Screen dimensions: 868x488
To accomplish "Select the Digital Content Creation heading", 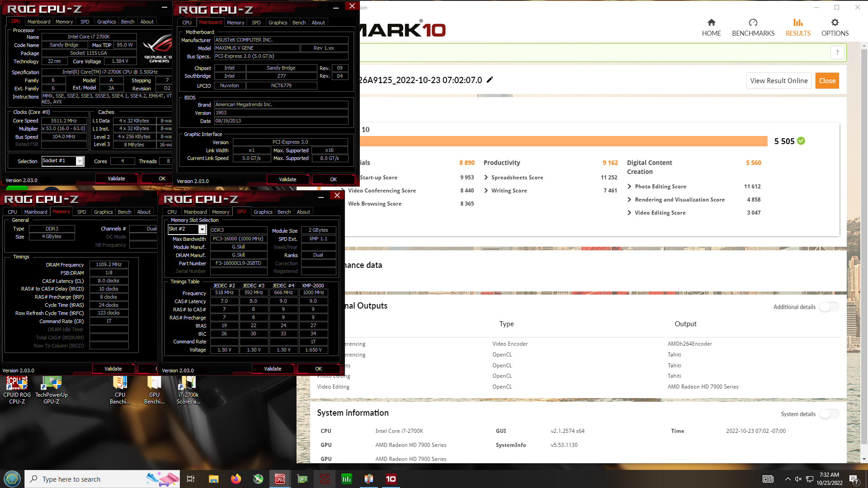I will (649, 167).
